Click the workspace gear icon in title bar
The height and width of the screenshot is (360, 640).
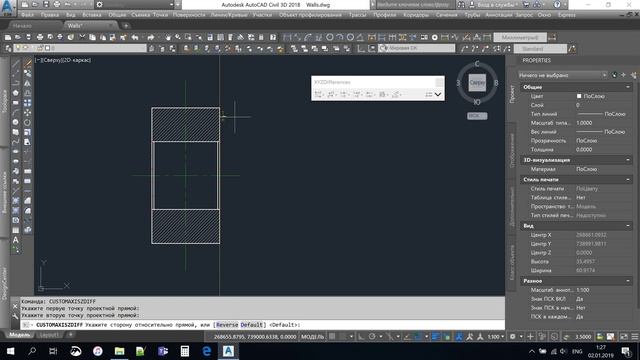tap(100, 5)
